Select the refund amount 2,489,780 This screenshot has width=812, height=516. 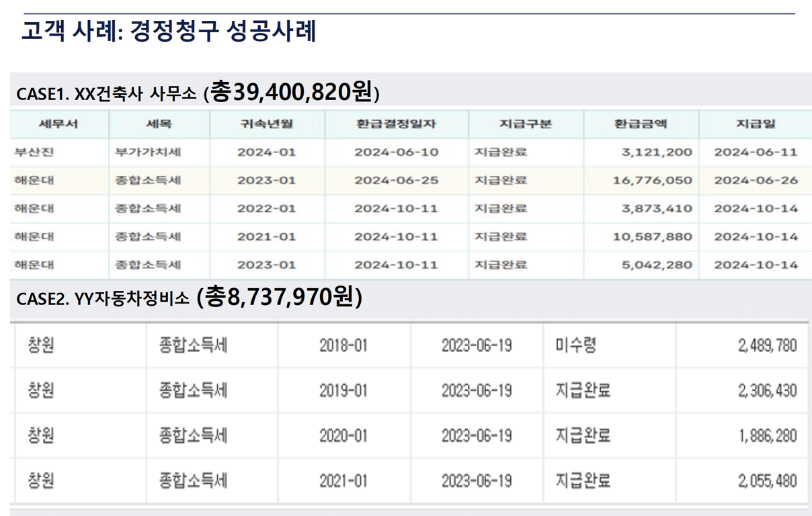[x=767, y=346]
